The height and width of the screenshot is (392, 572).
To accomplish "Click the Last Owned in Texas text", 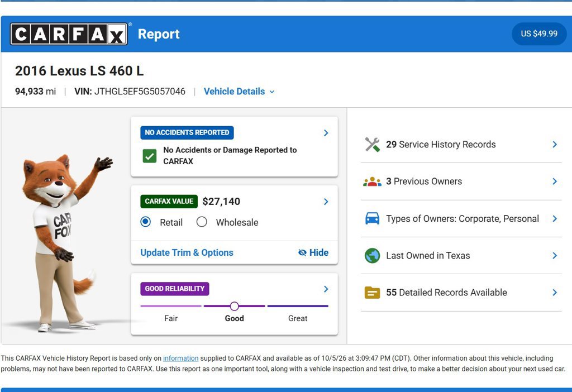I will click(x=428, y=256).
